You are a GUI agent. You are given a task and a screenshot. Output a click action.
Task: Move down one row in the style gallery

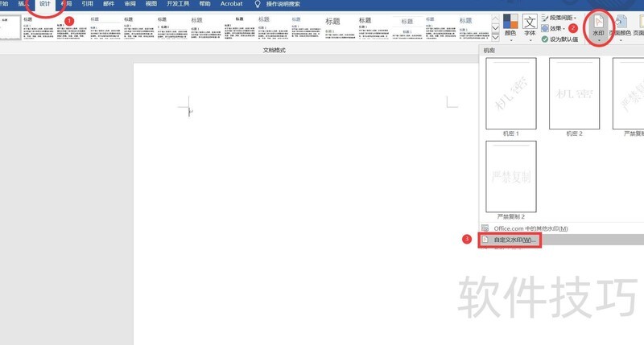pos(495,28)
